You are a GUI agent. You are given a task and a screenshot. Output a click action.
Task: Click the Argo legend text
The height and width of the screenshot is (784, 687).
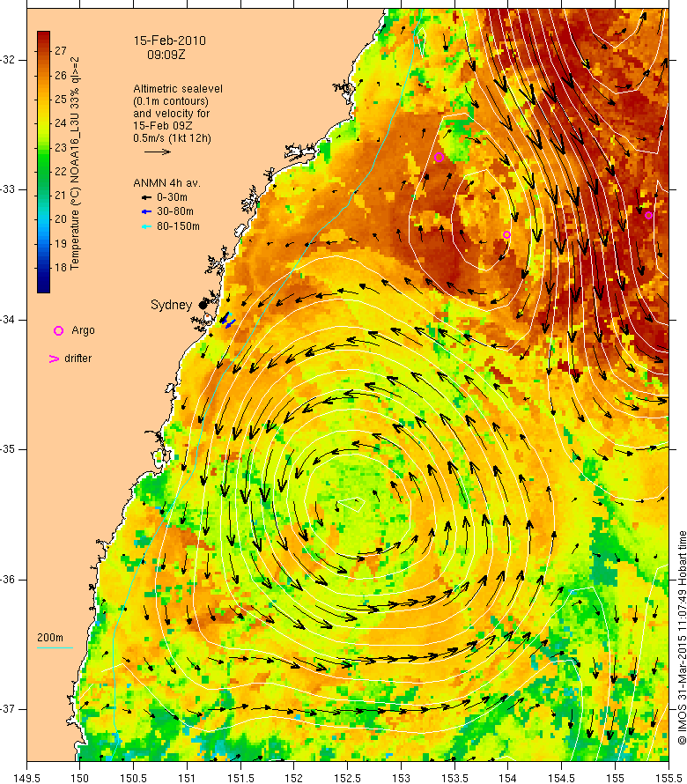click(x=83, y=330)
